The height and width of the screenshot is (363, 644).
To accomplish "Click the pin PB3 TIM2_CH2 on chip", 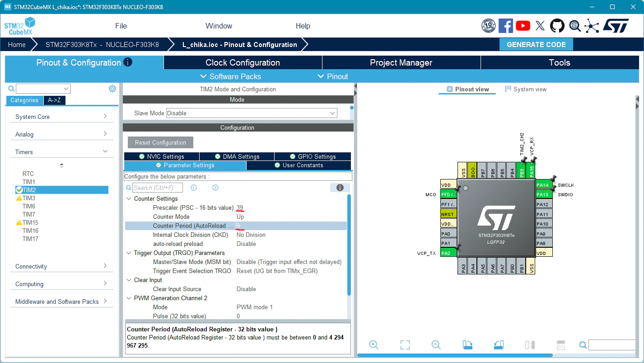I will tap(521, 170).
